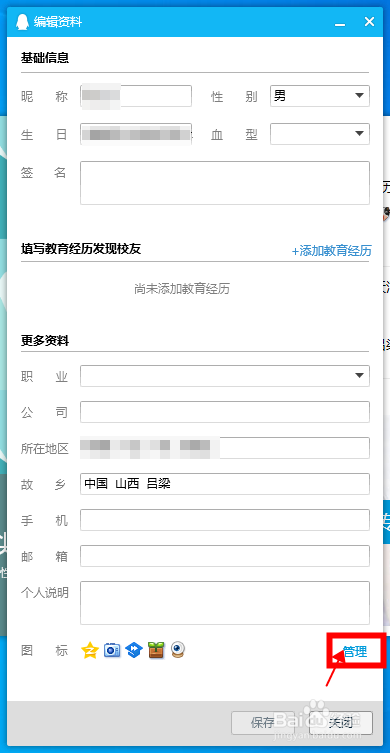Open the green sprout farm icon
The width and height of the screenshot is (390, 753).
(156, 650)
